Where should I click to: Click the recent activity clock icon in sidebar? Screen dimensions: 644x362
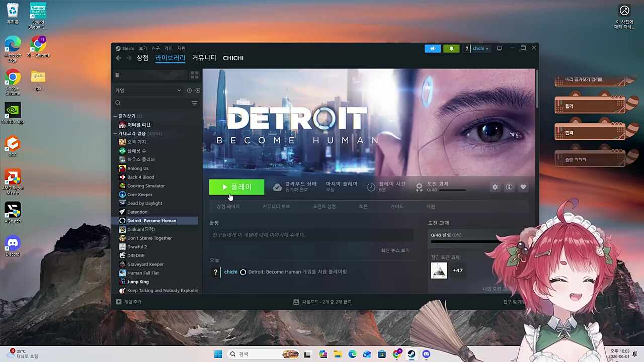point(189,90)
